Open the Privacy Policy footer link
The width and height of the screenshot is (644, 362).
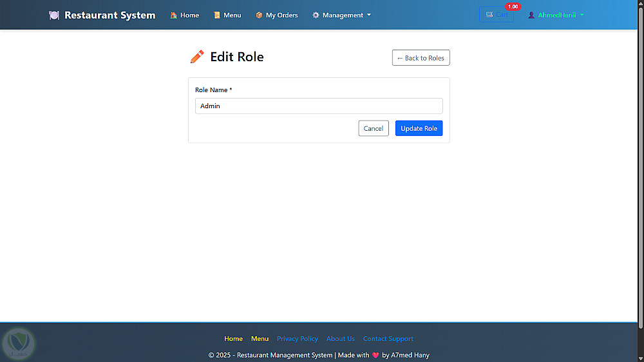click(x=298, y=339)
